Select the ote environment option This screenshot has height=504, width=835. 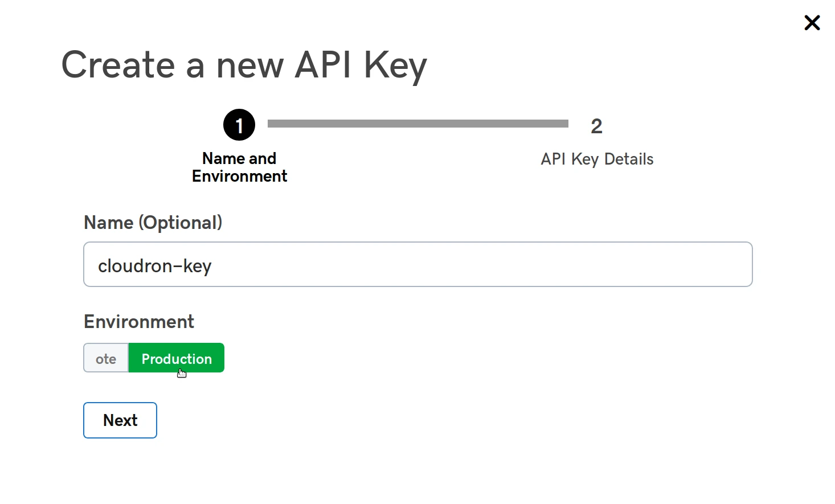(106, 358)
